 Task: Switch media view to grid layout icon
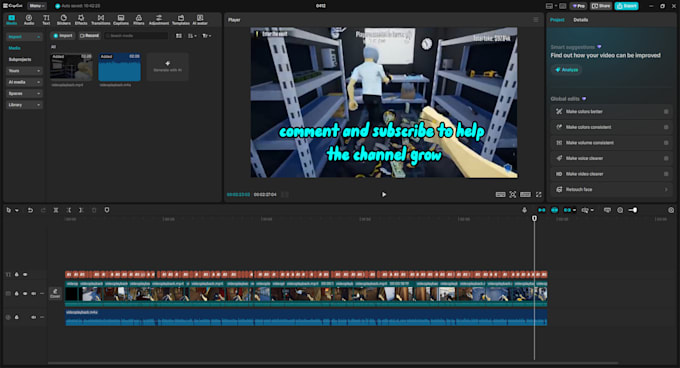(179, 36)
